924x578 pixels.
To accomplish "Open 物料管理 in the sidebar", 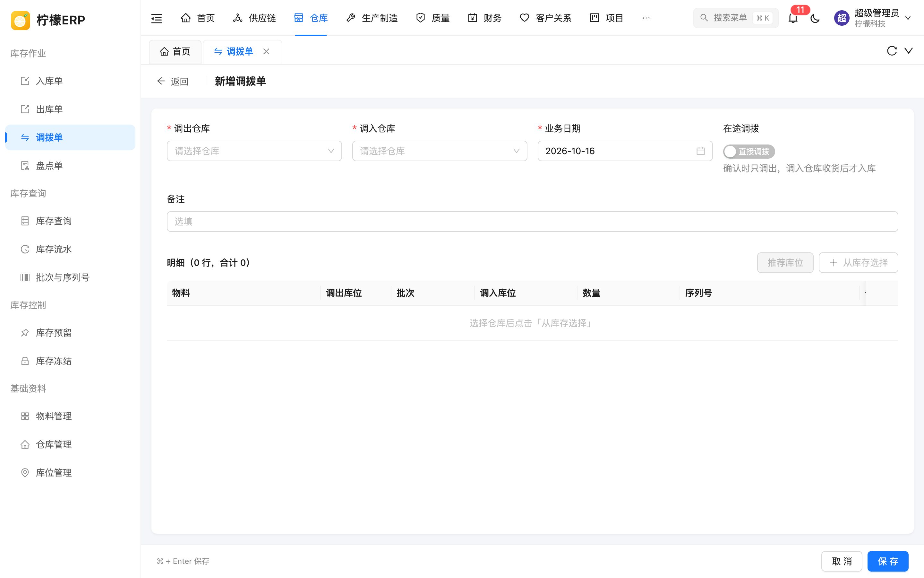I will pos(70,416).
